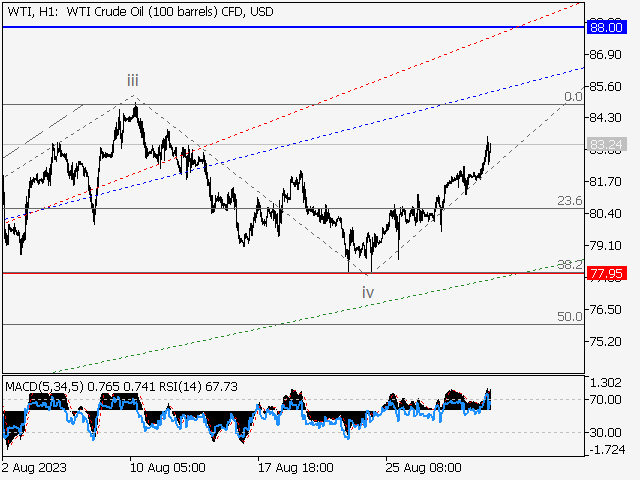Screen dimensions: 640x480
Task: Click the 79.10 price axis value
Action: point(606,245)
